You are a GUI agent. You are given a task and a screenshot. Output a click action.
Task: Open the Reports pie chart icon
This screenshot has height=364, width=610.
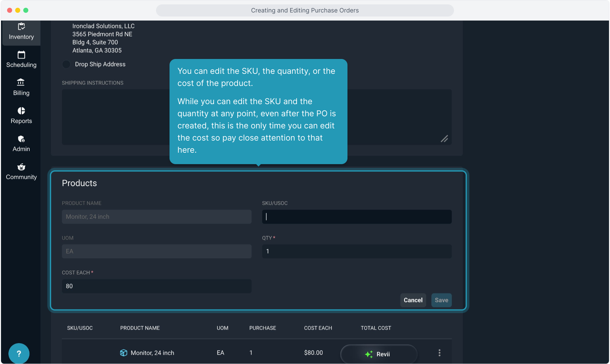21,111
